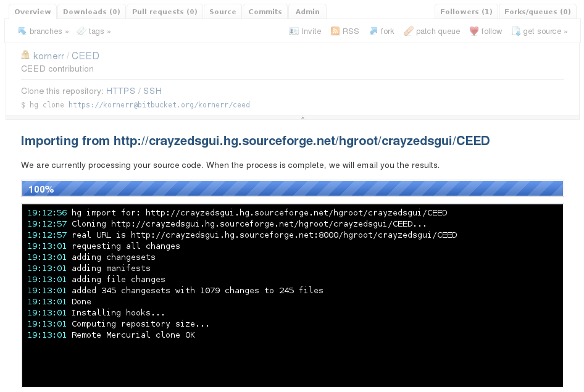The image size is (584, 392).
Task: Click the 'adding changesets' log line
Action: [91, 257]
